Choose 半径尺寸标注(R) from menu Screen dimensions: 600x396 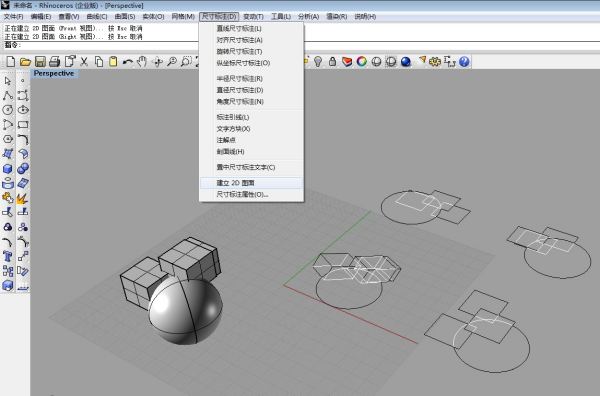[251, 79]
